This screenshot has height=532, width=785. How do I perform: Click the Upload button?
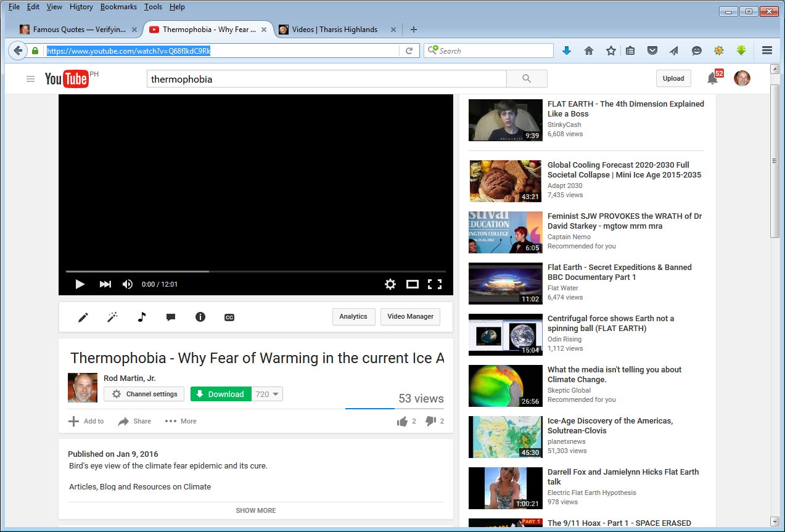click(x=673, y=78)
